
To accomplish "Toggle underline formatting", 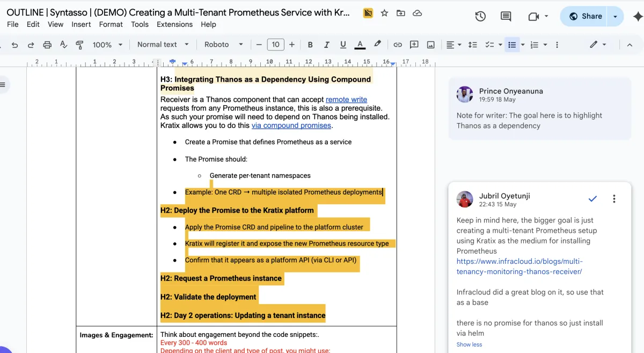I will 343,45.
